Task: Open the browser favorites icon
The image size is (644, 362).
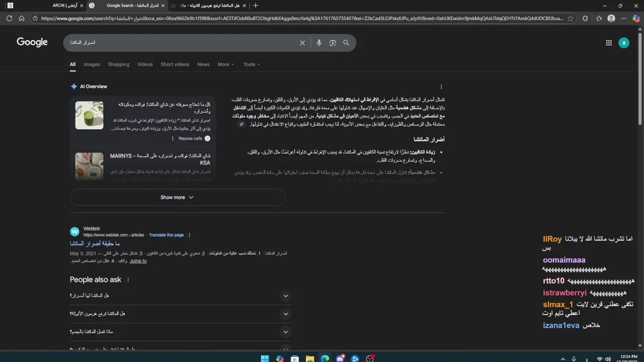Action: 599,18
